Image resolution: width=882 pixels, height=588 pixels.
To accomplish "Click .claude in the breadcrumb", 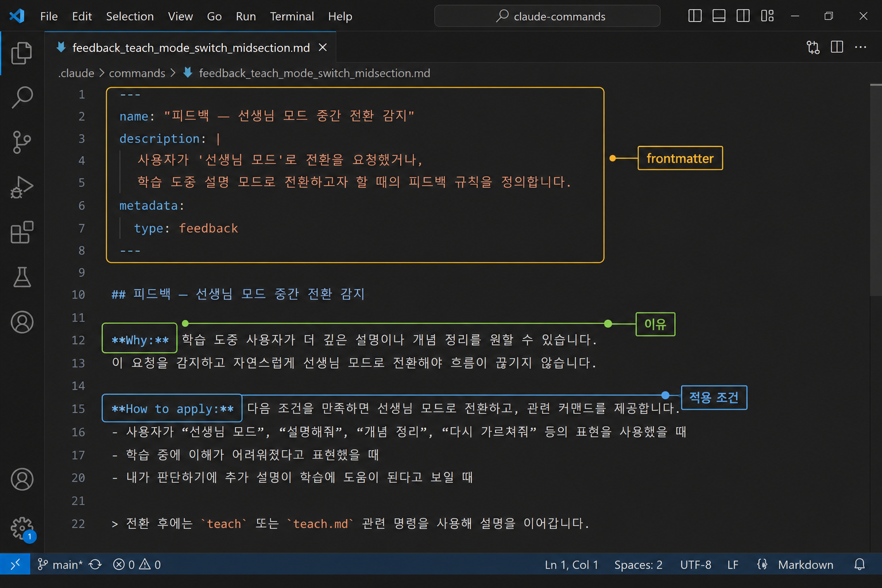I will [x=76, y=73].
